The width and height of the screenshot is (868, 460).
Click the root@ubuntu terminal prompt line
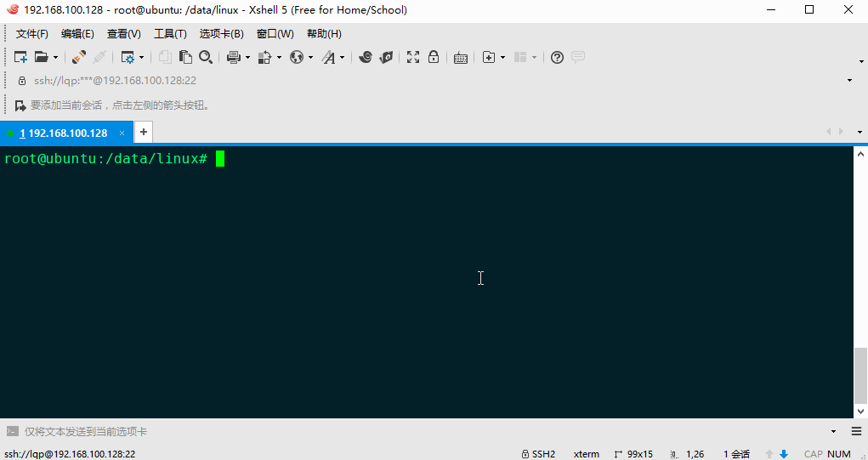pyautogui.click(x=105, y=159)
